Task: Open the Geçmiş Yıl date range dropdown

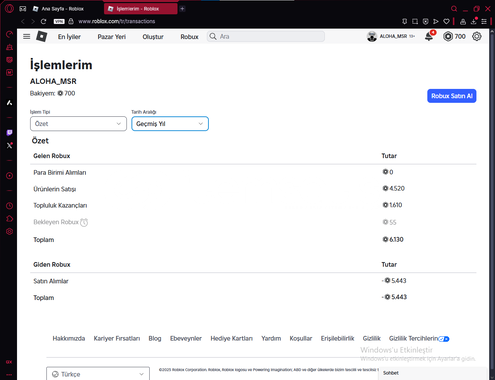Action: pos(170,124)
